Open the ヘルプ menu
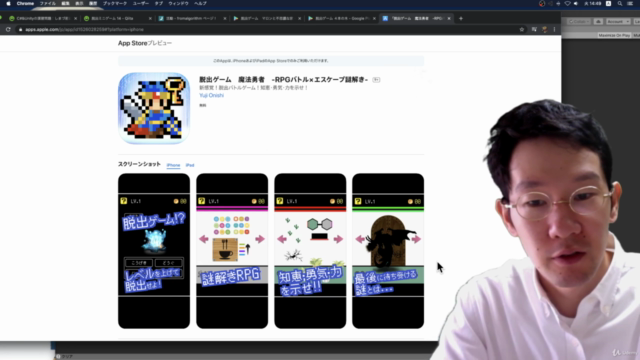 click(200, 3)
